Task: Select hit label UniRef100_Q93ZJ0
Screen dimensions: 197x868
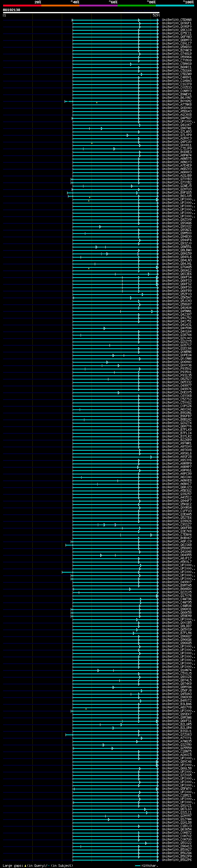Action: (x=176, y=244)
